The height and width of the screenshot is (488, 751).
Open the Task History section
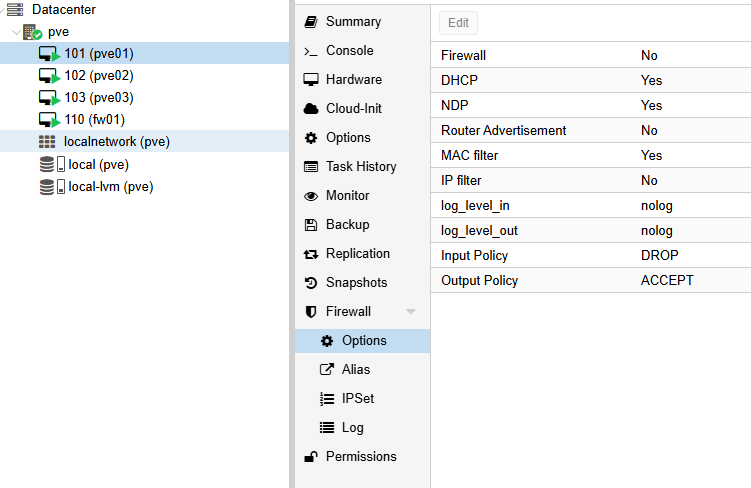(363, 167)
